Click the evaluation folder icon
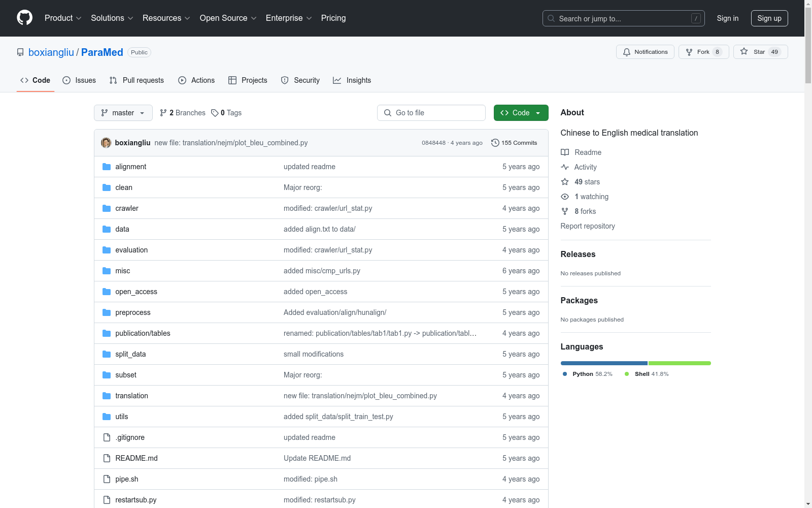 (x=107, y=250)
